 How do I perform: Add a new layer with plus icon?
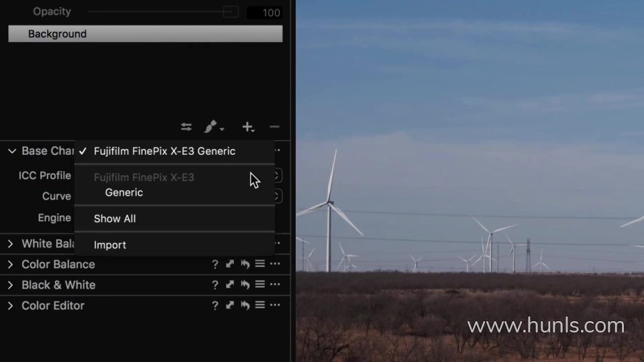point(248,127)
